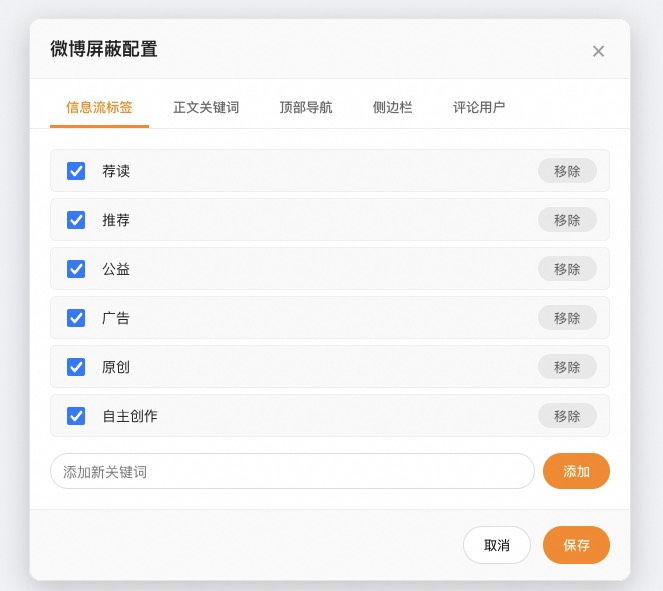This screenshot has width=663, height=591.
Task: Close the 微博屏蔽配置 dialog with the X
Action: (598, 51)
